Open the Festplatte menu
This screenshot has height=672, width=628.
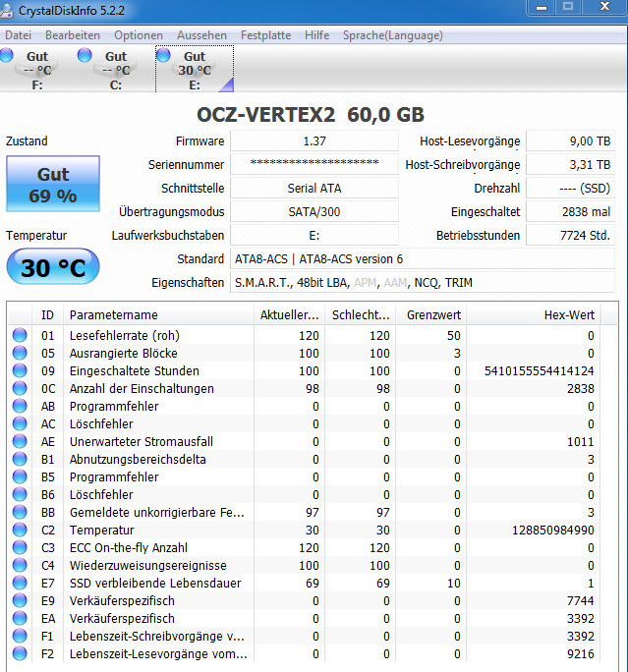[265, 35]
